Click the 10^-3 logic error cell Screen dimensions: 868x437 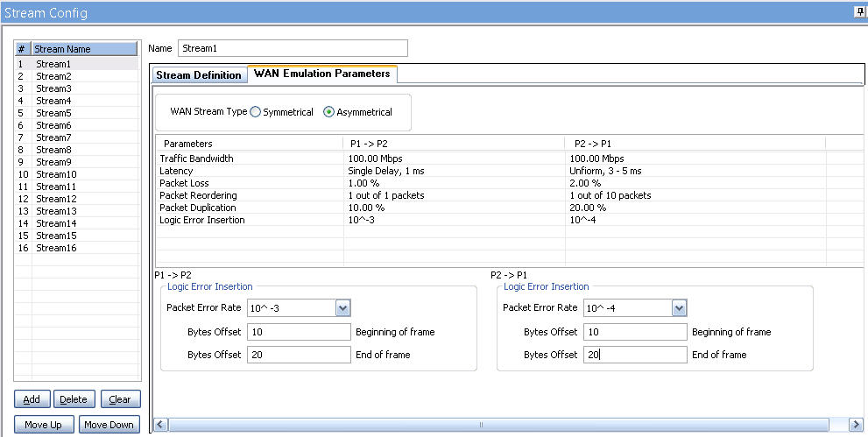pyautogui.click(x=455, y=220)
